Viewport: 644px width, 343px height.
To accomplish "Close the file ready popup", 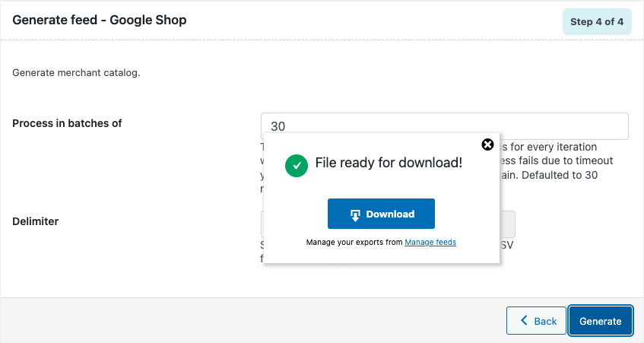I will [487, 145].
